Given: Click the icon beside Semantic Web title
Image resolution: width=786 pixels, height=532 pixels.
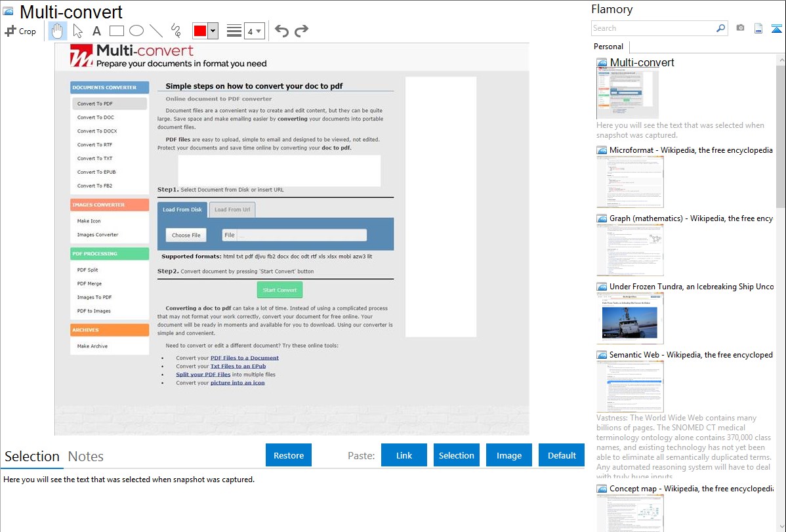Looking at the screenshot, I should coord(602,355).
